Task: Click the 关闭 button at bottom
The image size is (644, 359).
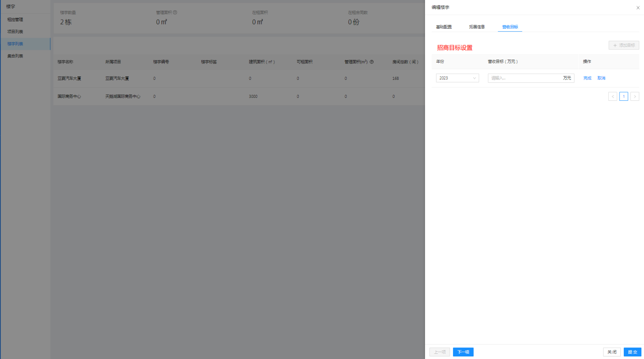Action: (612, 352)
